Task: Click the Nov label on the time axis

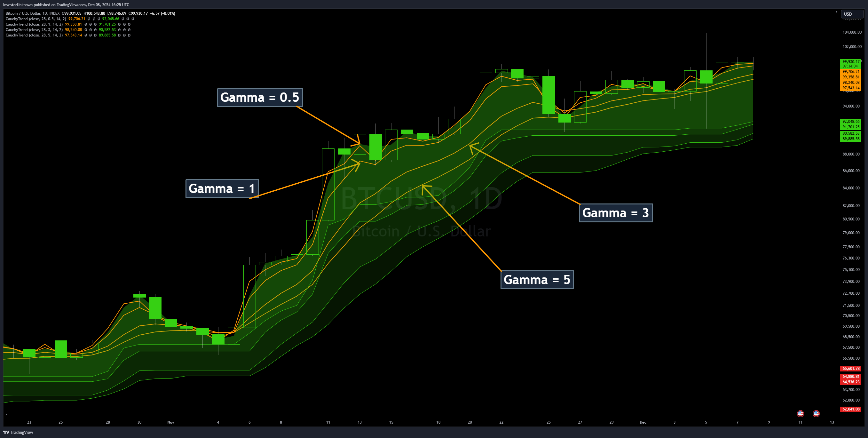Action: click(171, 422)
